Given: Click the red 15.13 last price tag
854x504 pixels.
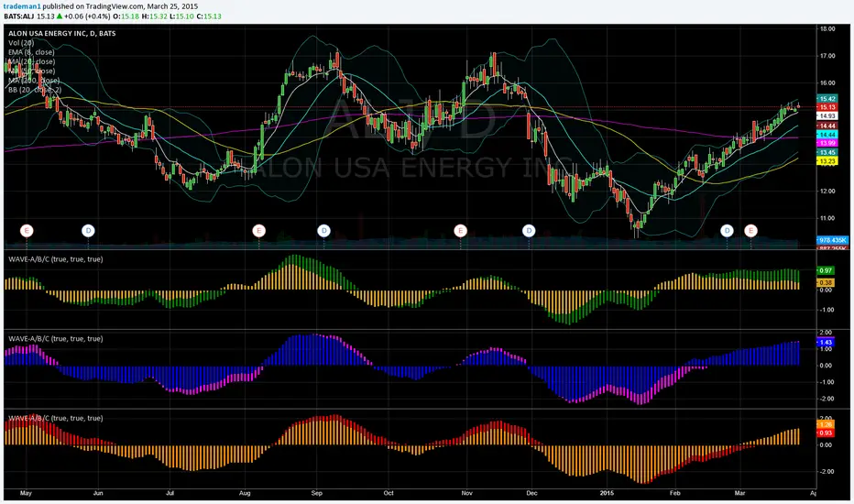Looking at the screenshot, I should [x=827, y=107].
